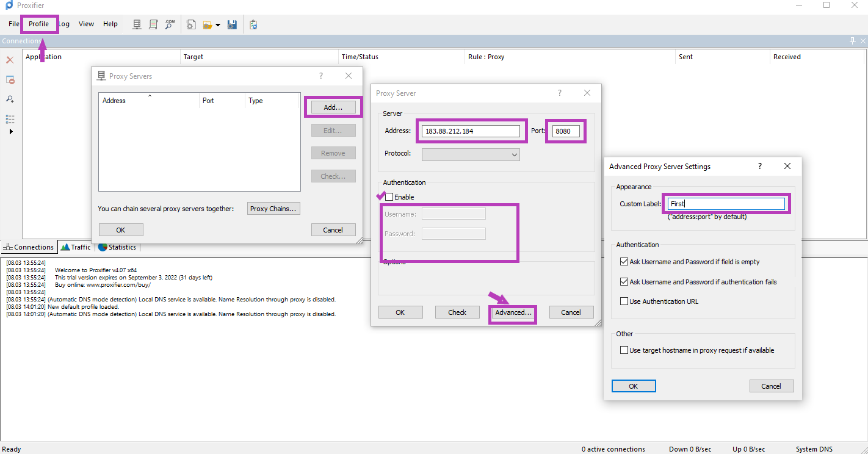Check Use target hostname in proxy request
868x454 pixels.
point(624,350)
